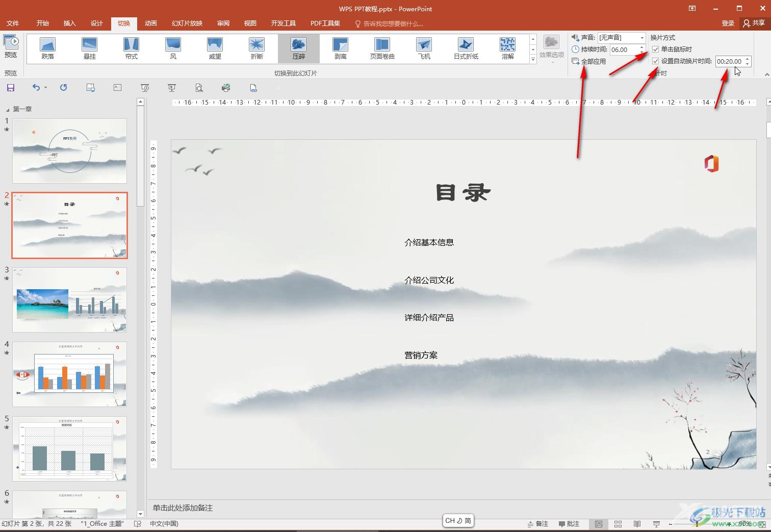This screenshot has width=771, height=532.
Task: Click the 登录 sign-in button
Action: pos(728,23)
